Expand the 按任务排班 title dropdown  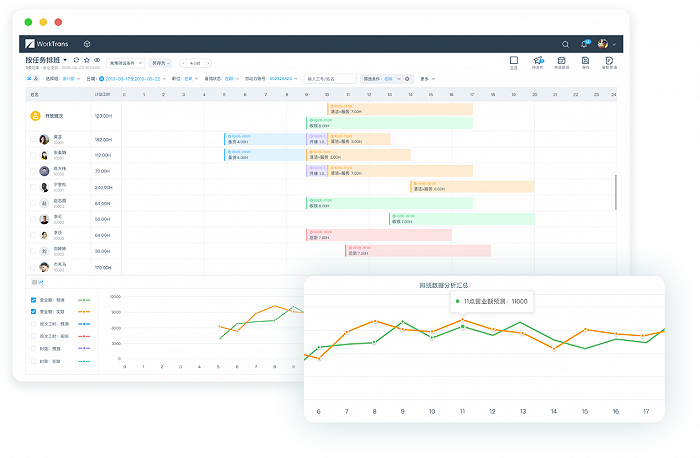click(65, 60)
